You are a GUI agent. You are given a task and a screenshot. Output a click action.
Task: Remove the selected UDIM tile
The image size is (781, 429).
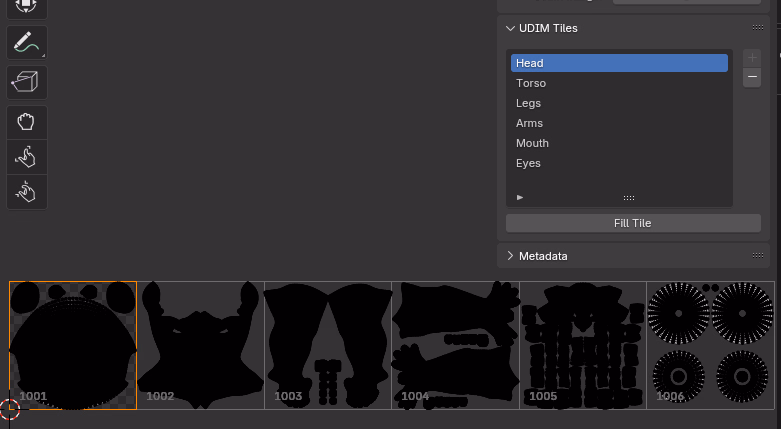(x=752, y=77)
